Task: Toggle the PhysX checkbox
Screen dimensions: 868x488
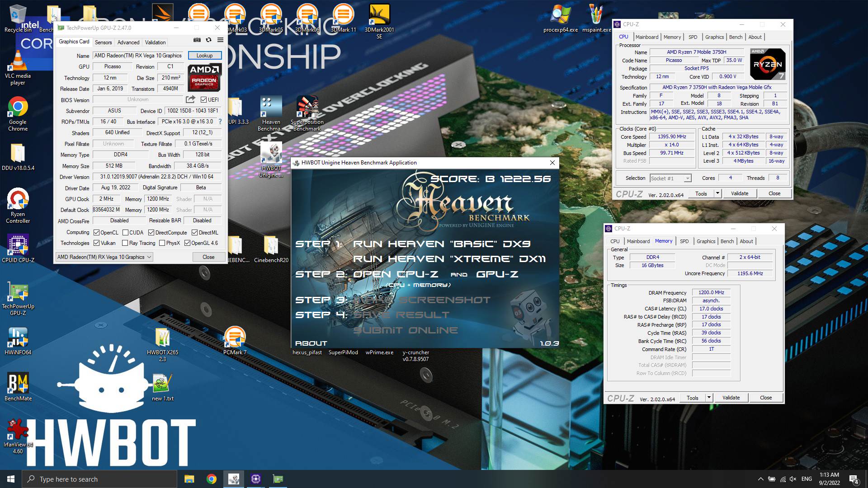Action: tap(162, 243)
